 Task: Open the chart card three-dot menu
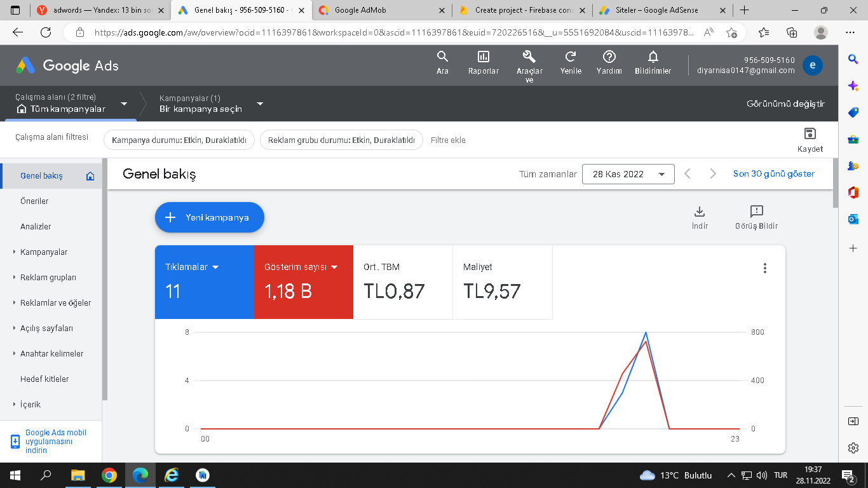[765, 268]
